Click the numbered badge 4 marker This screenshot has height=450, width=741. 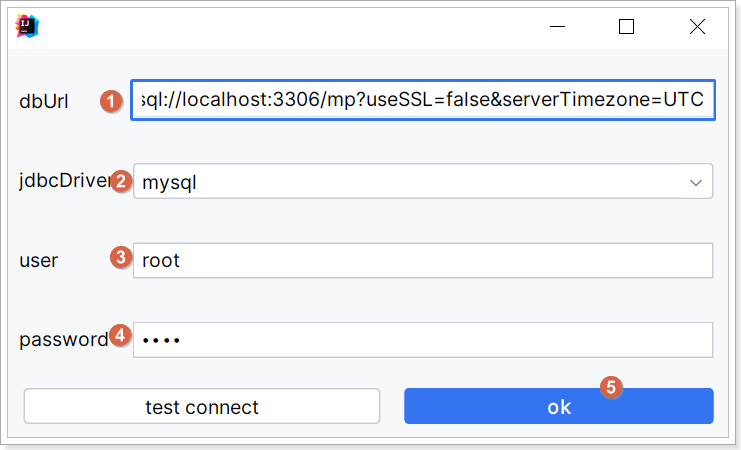(x=120, y=335)
